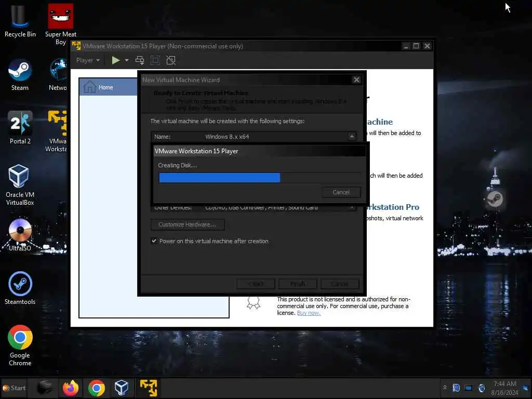Open the dropdown arrow next to the Play button
This screenshot has height=399, width=532.
click(127, 60)
